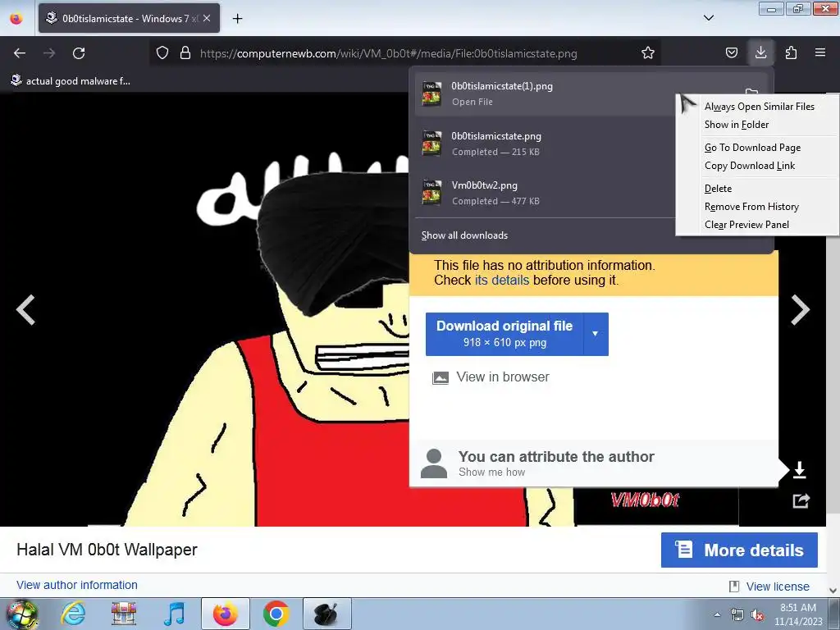Click View in browser

coord(491,377)
